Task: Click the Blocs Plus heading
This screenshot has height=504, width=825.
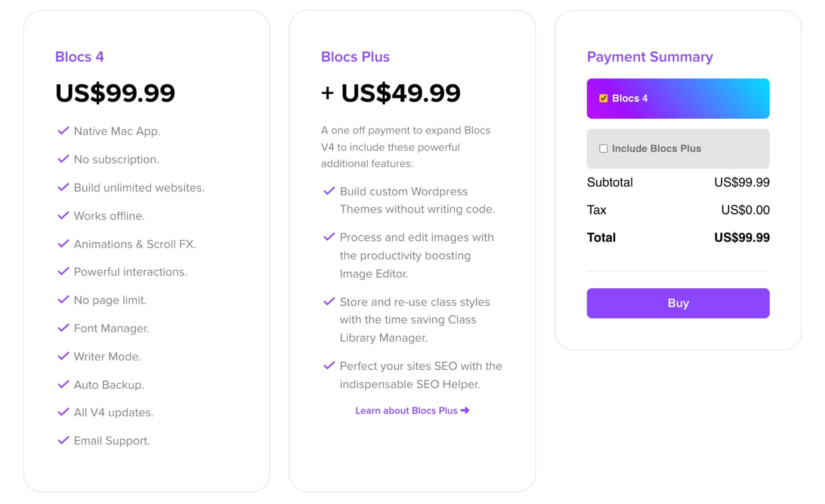Action: tap(355, 57)
